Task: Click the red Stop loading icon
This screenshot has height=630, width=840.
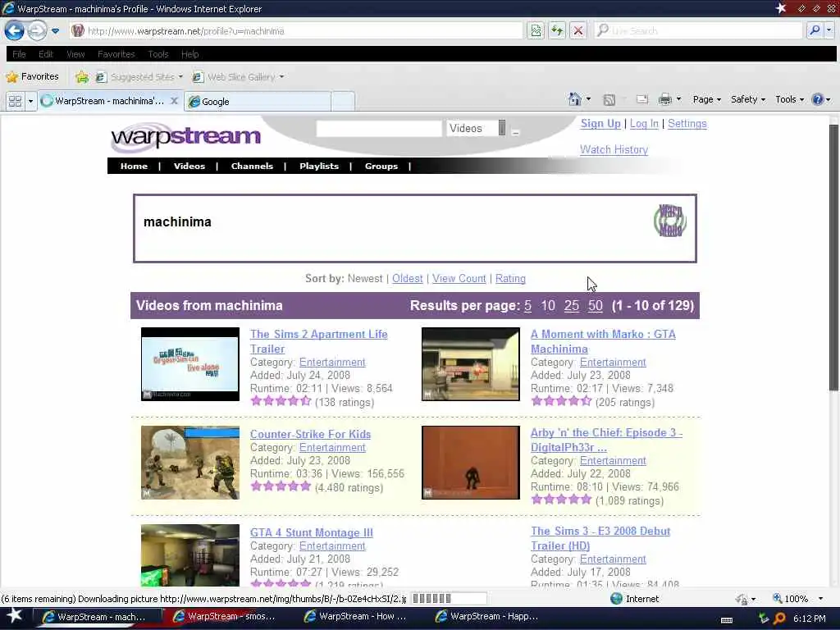Action: pos(578,30)
